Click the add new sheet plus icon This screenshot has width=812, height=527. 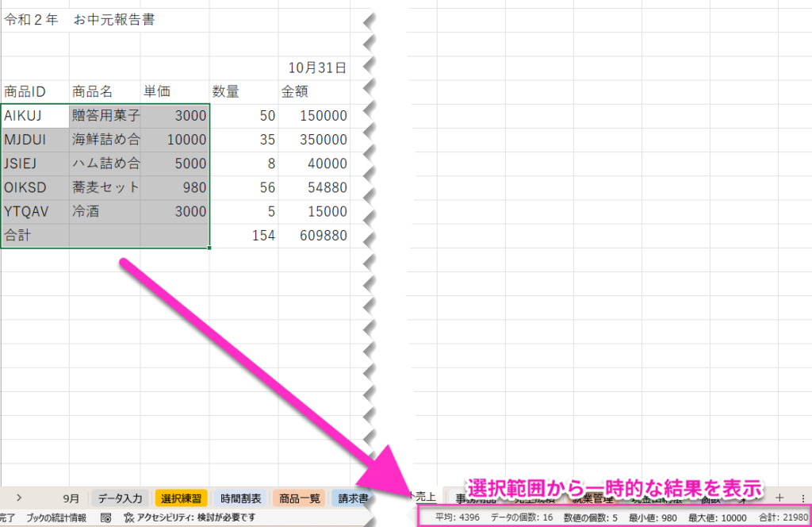click(x=779, y=498)
